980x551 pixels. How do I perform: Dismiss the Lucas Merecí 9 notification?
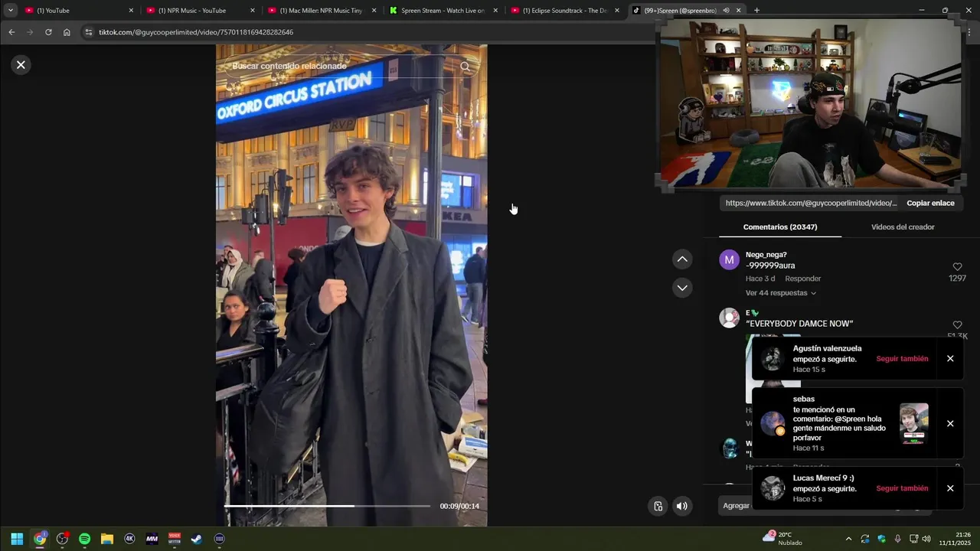click(950, 488)
